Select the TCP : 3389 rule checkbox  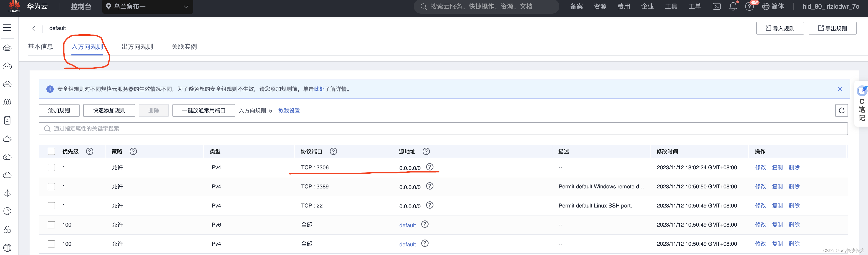pos(51,187)
